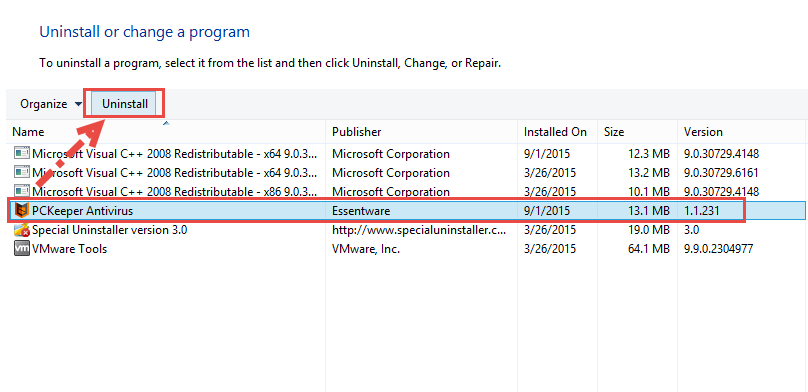The height and width of the screenshot is (392, 808).
Task: Click the PCKeeper Antivirus shield icon
Action: (22, 211)
